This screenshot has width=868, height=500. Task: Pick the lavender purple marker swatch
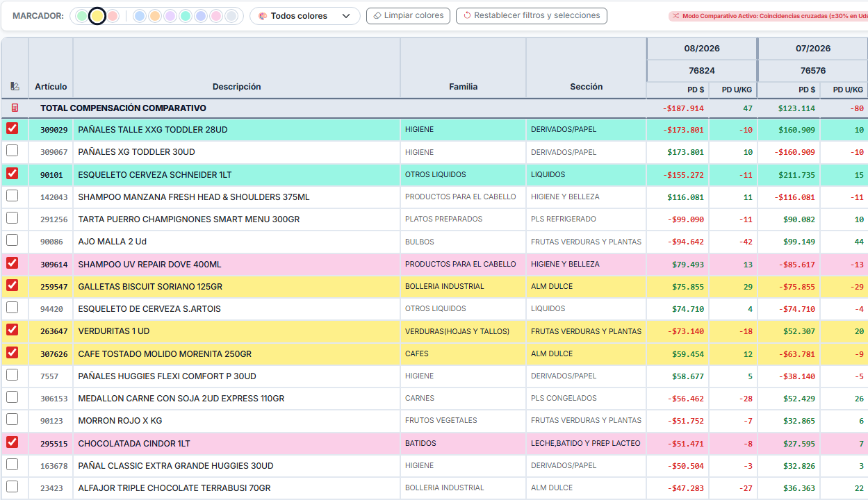pos(170,16)
